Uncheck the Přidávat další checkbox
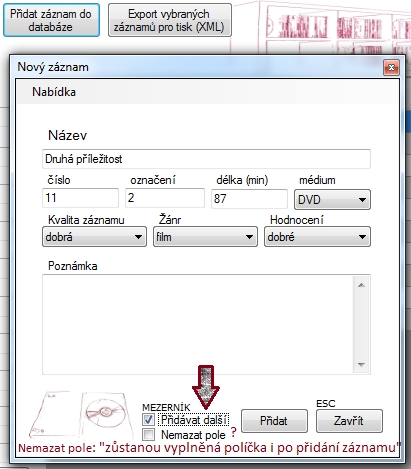Viewport: 411px width, 469px height. 148,420
